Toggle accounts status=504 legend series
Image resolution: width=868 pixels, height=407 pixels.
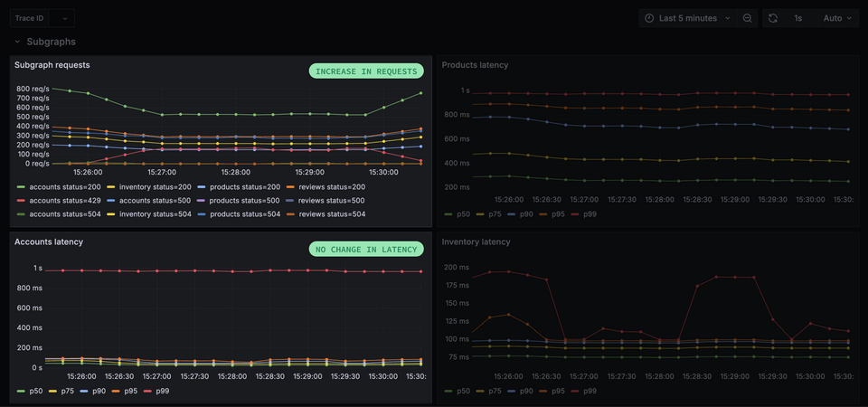pos(60,213)
